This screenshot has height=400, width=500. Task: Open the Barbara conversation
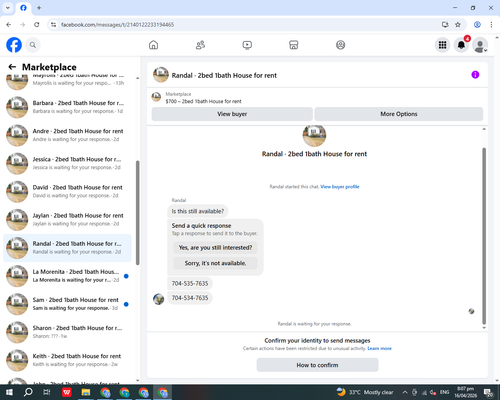pos(67,107)
